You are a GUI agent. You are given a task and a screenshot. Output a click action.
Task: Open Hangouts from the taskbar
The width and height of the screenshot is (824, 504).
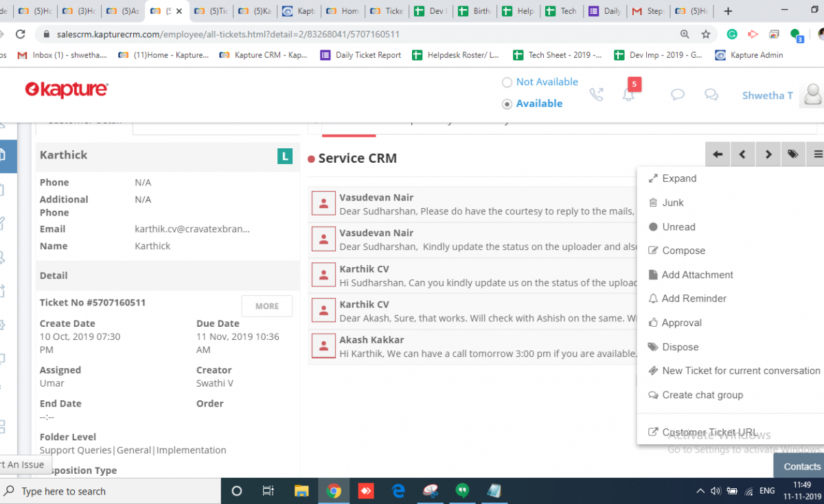(x=462, y=491)
